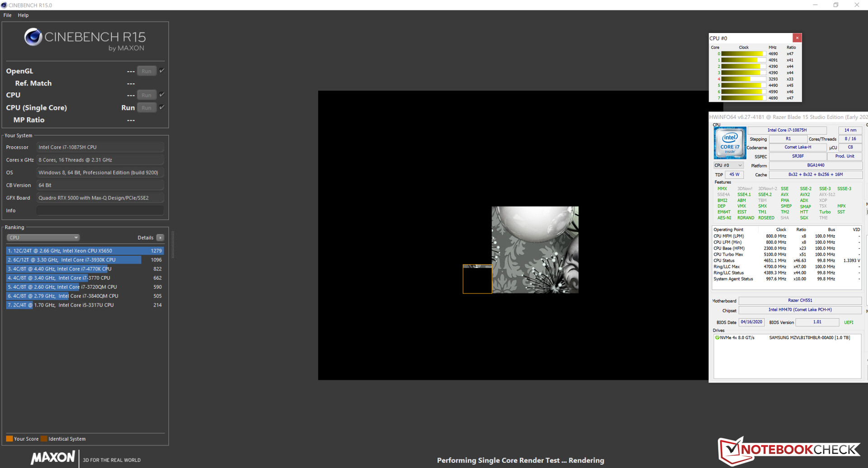Click the Core 0 clock bar in CPU #0 window
Viewport: 868px width, 468px height.
click(744, 54)
